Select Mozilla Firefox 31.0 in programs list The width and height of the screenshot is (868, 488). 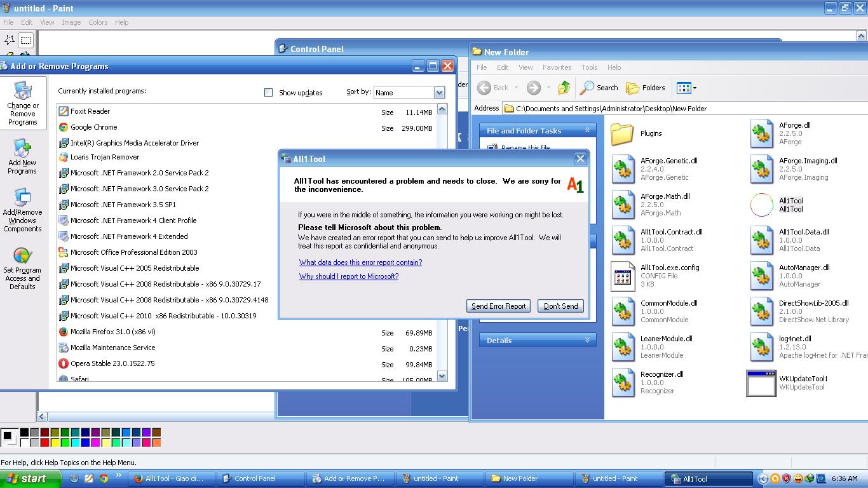coord(247,332)
